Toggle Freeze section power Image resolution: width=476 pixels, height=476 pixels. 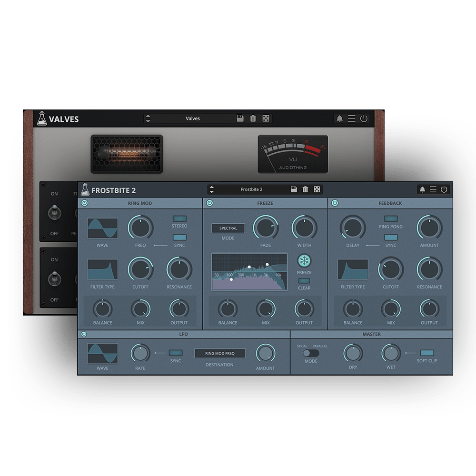tap(210, 203)
